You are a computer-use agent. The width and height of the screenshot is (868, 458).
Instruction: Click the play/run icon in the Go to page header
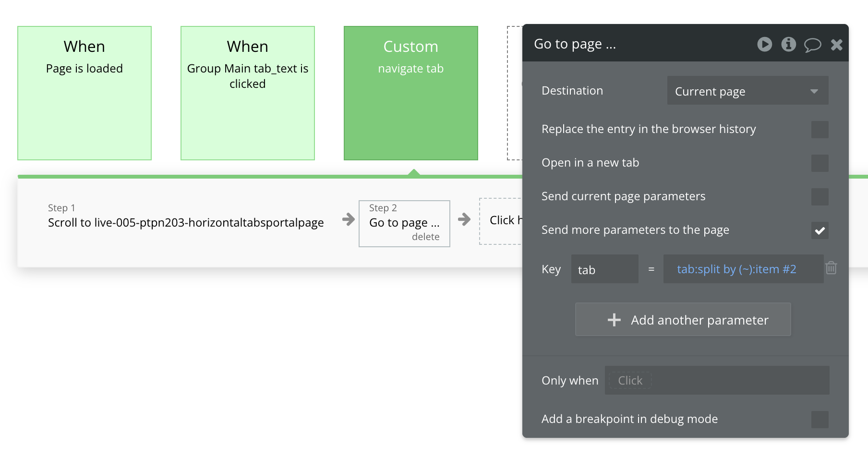(764, 44)
